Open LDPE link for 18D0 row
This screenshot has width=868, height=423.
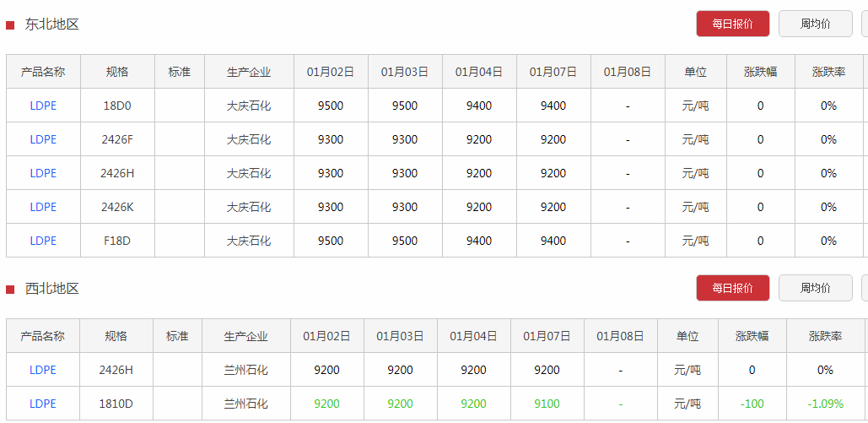pyautogui.click(x=43, y=106)
